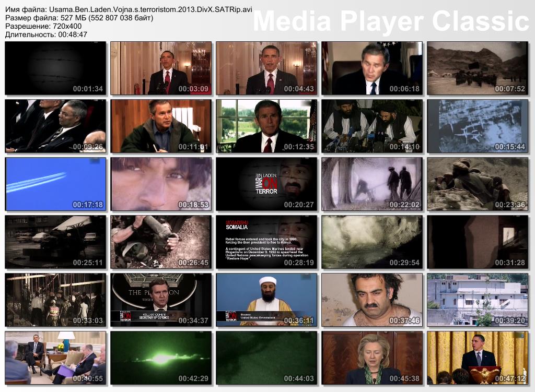This screenshot has height=392, width=535.
Task: Open the dark doorway thumbnail at 00:31:28
Action: tap(478, 242)
